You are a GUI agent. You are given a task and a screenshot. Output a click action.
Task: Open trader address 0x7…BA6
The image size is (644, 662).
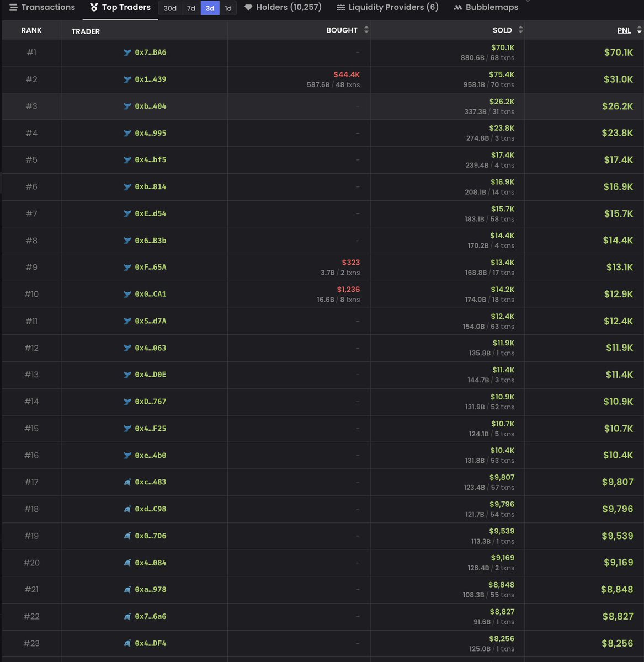(151, 52)
